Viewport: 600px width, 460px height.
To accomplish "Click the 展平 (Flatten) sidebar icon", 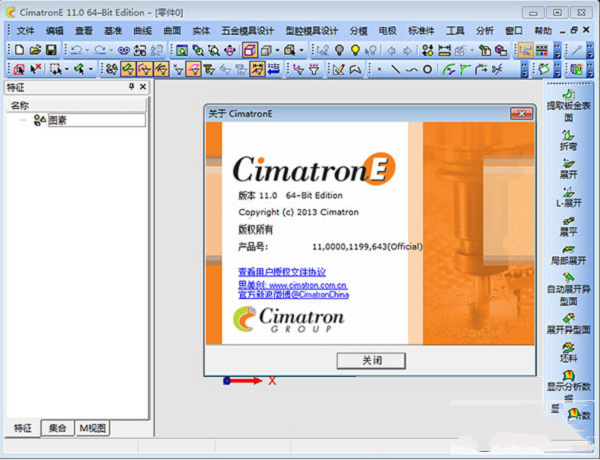I will click(569, 226).
